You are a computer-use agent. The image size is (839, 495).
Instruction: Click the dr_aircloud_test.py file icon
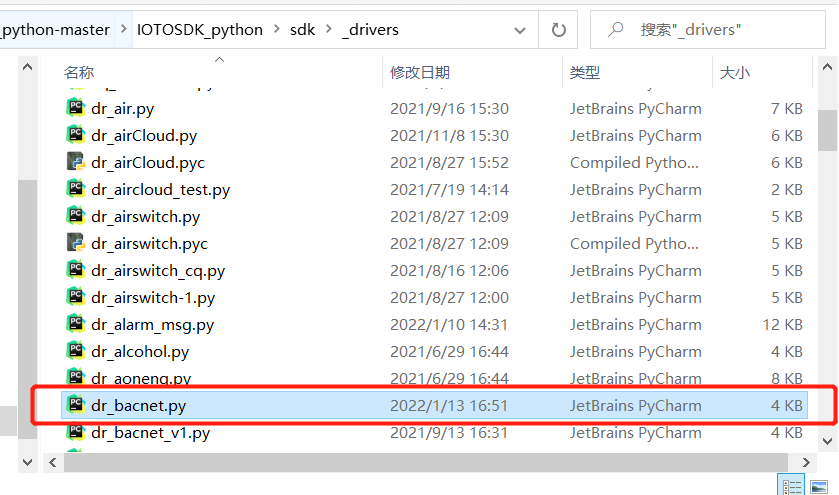coord(75,189)
